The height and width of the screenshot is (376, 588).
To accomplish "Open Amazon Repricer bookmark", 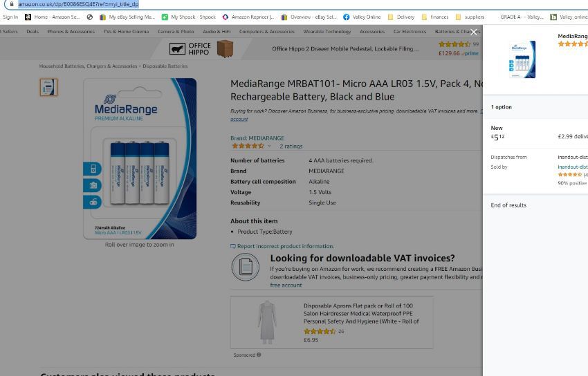I will pos(248,17).
